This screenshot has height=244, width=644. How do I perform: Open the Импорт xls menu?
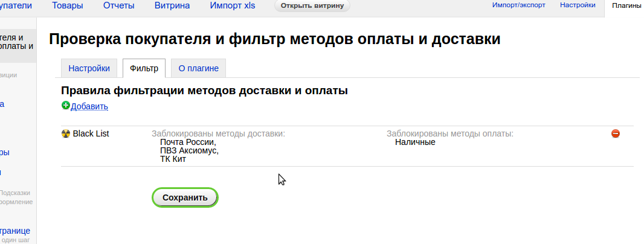tap(233, 6)
